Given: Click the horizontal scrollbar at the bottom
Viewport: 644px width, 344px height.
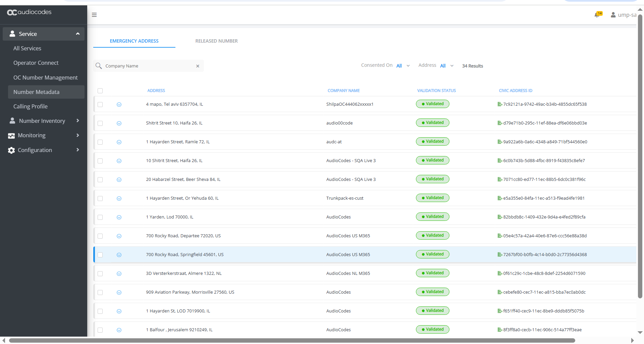Looking at the screenshot, I should point(292,340).
